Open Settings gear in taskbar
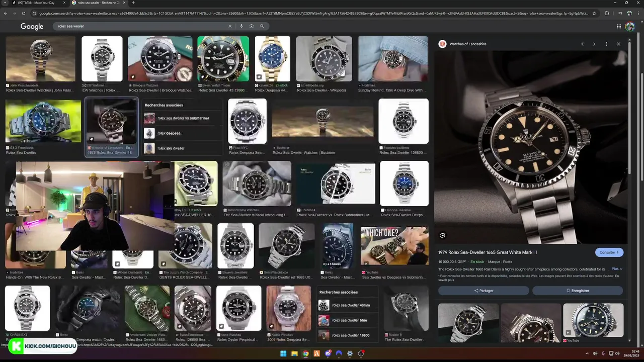The height and width of the screenshot is (362, 644). (350, 353)
